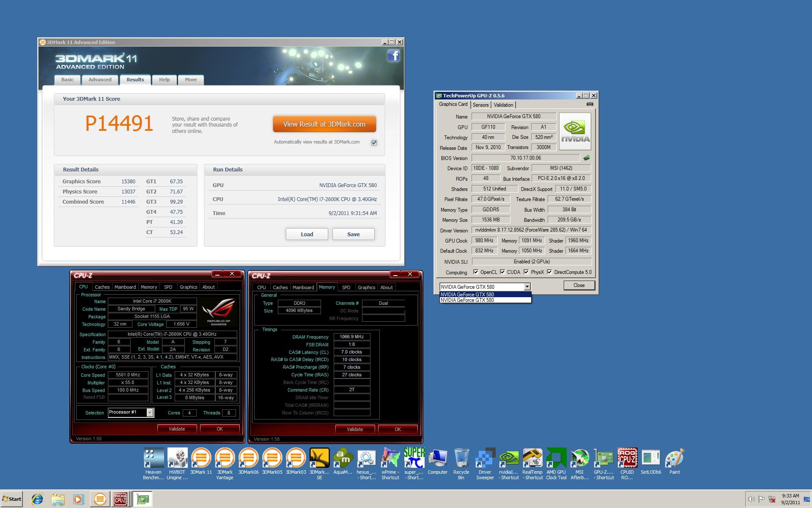This screenshot has width=812, height=508.
Task: Launch AMD GPU Clock Tool
Action: (x=556, y=464)
